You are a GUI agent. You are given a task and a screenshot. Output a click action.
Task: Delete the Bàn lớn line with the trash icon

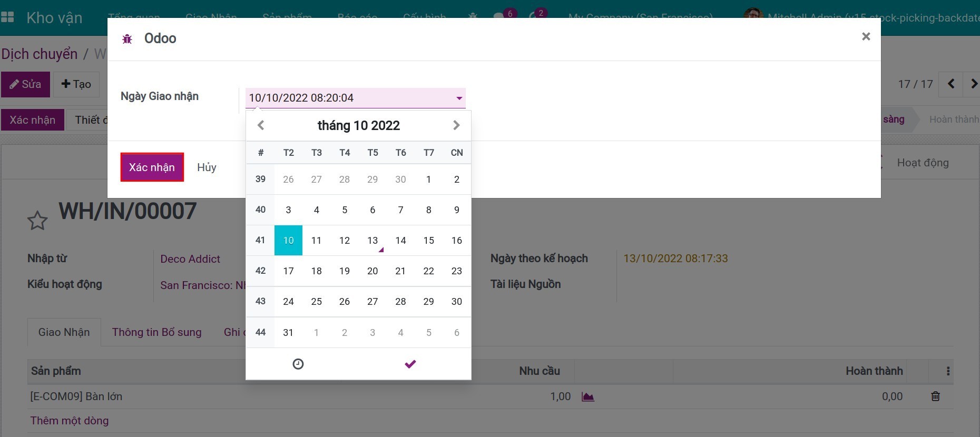(x=935, y=396)
